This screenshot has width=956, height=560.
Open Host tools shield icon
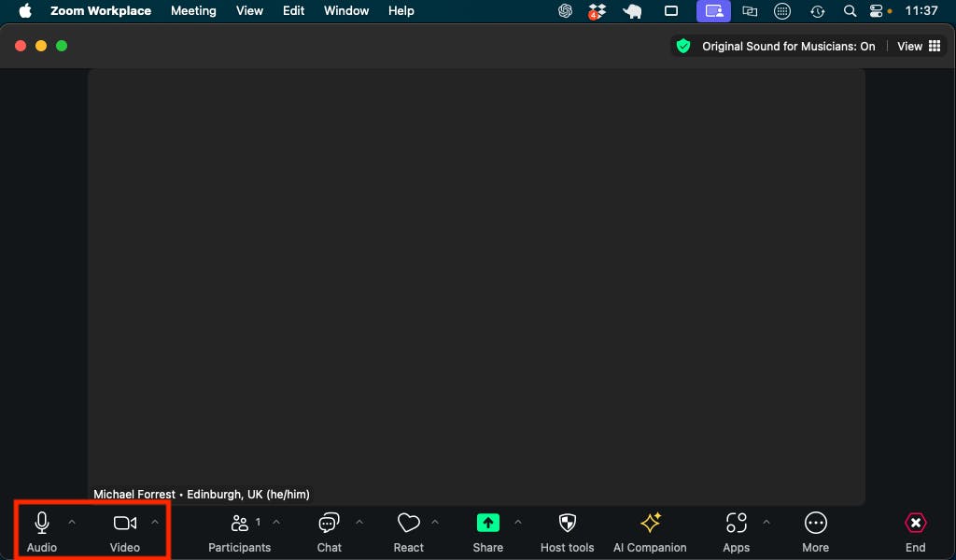(x=567, y=523)
